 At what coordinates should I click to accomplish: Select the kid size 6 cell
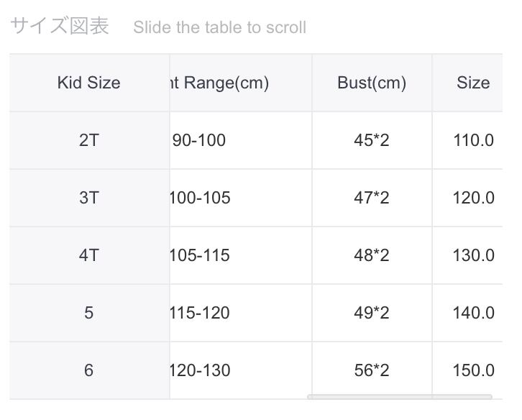click(x=89, y=370)
